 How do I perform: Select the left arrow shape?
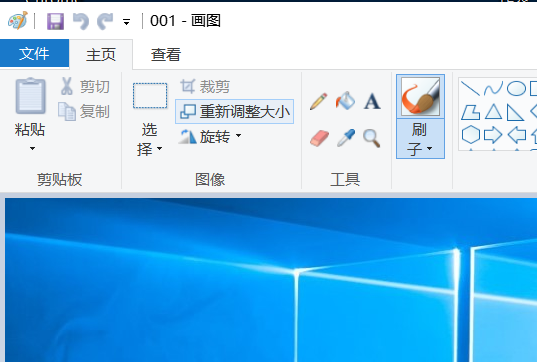point(516,135)
